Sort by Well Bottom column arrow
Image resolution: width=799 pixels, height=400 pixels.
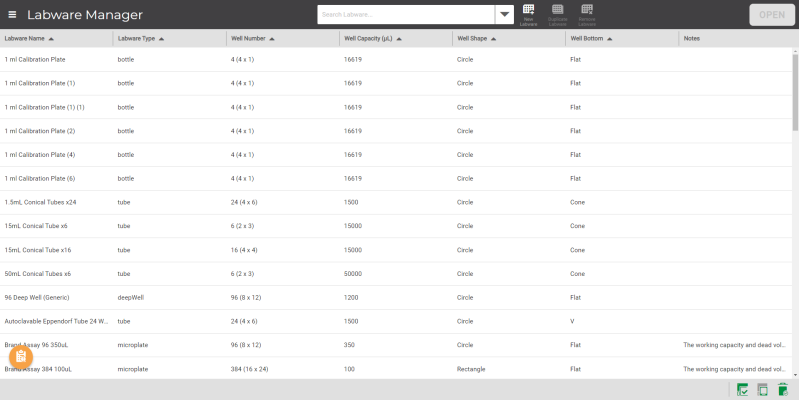[x=611, y=39]
